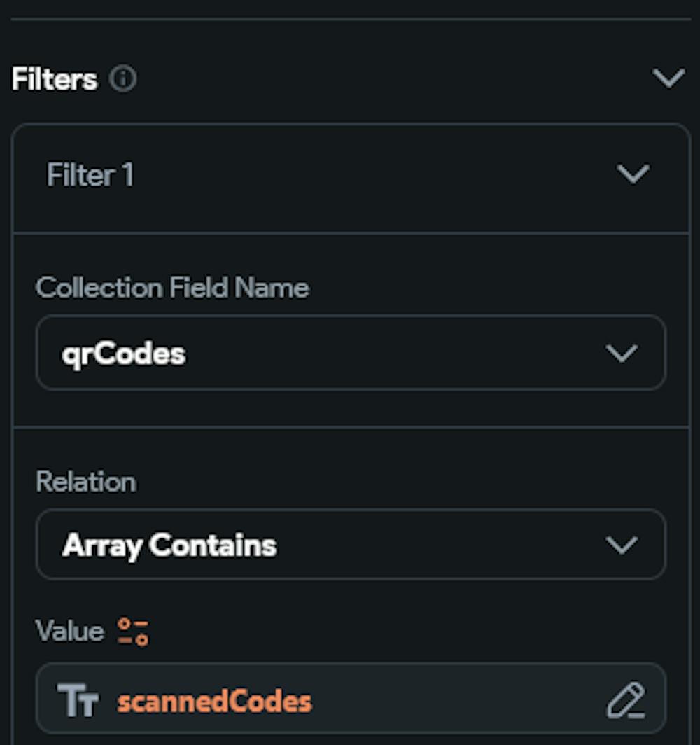Viewport: 700px width, 745px height.
Task: Collapse the Filters section chevron
Action: 668,78
